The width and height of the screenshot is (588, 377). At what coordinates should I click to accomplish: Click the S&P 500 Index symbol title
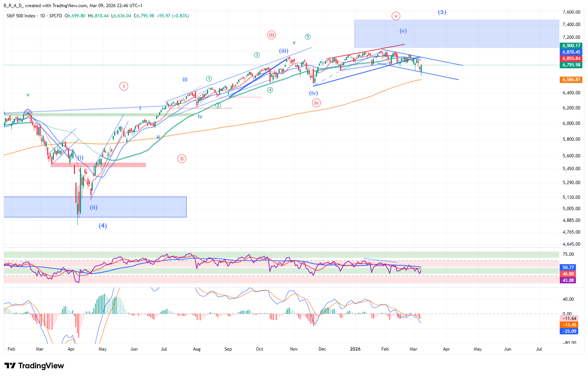click(x=21, y=16)
